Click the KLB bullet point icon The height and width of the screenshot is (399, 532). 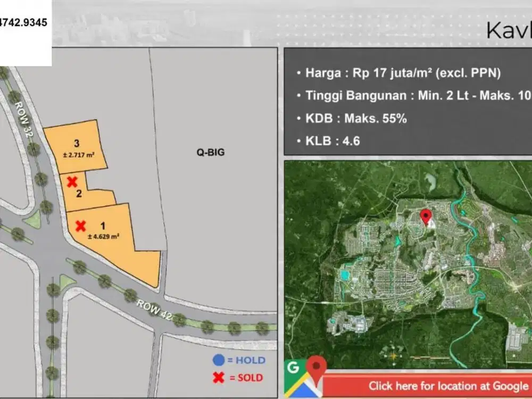(x=298, y=140)
